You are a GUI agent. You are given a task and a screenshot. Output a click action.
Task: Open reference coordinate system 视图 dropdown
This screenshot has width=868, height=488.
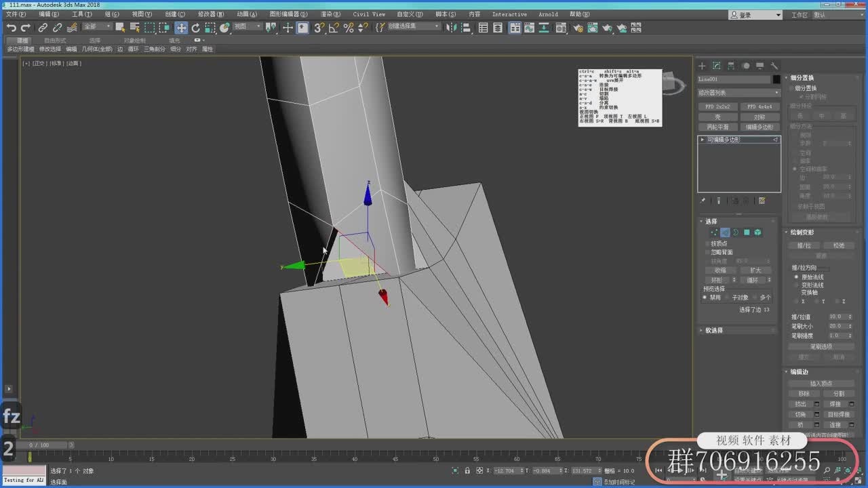pyautogui.click(x=248, y=26)
